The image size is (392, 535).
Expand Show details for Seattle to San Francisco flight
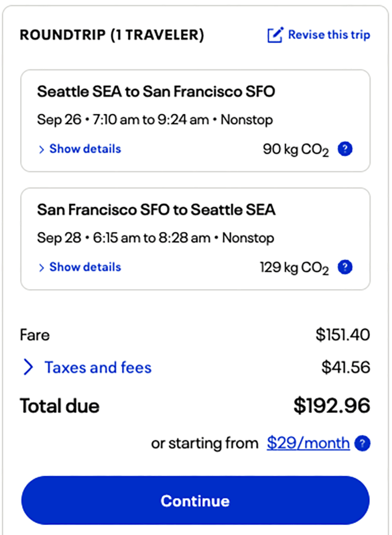(x=85, y=149)
